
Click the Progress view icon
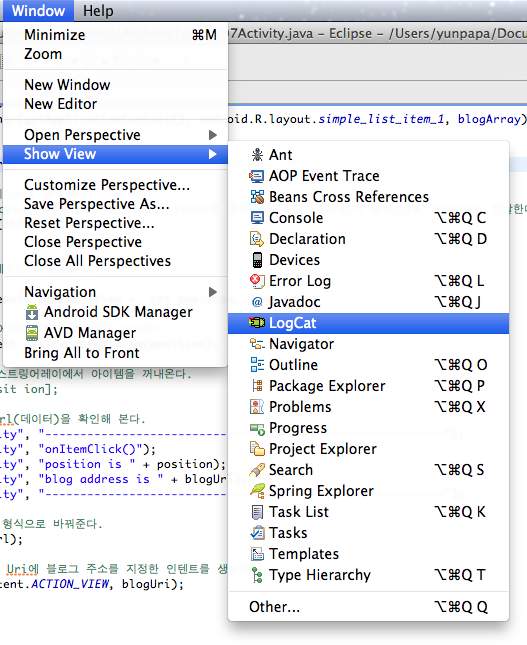[257, 429]
